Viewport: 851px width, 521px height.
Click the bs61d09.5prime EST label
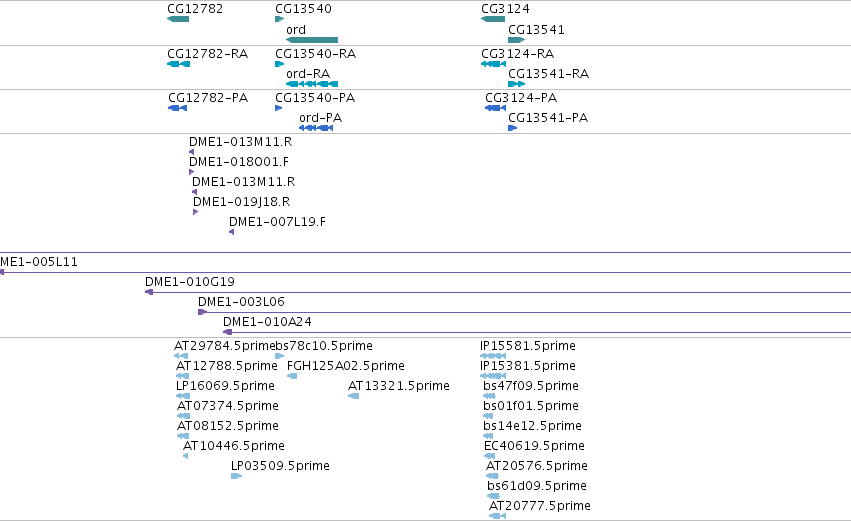coord(537,487)
